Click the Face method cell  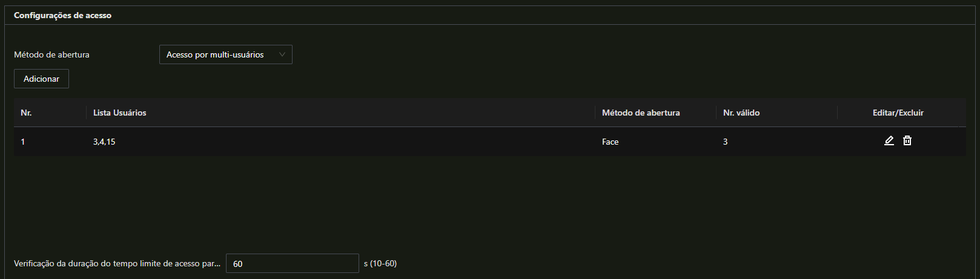click(x=611, y=142)
